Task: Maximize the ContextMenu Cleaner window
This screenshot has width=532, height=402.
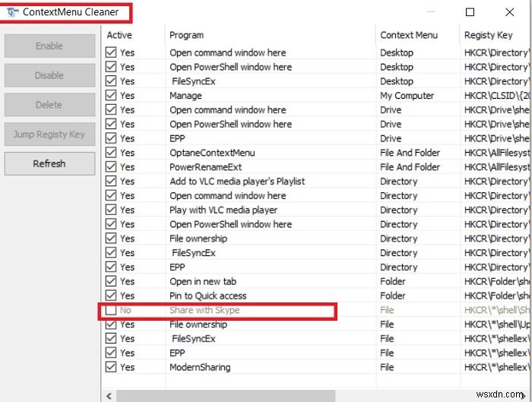Action: pyautogui.click(x=470, y=12)
